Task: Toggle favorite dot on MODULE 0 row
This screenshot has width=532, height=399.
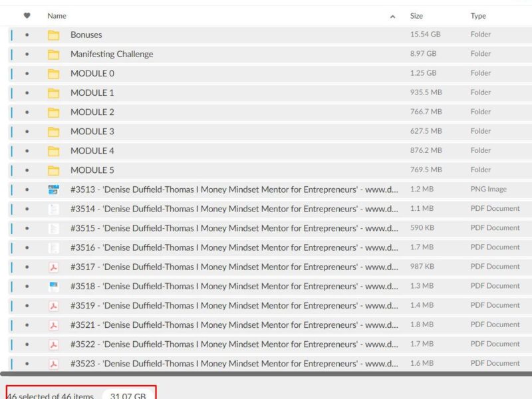Action: coord(27,73)
